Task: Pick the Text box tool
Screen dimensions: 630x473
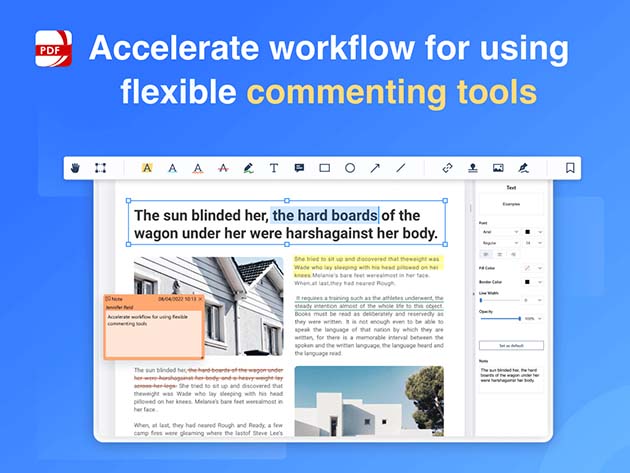Action: coord(274,168)
